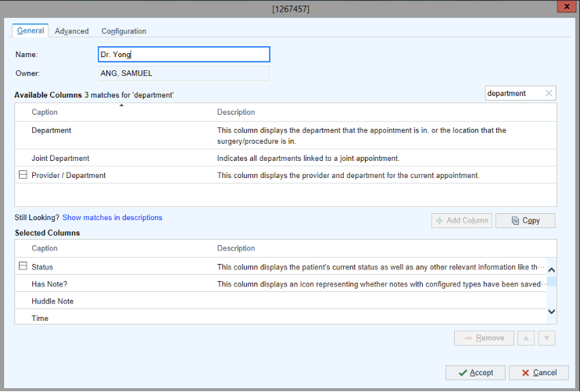The image size is (580, 392).
Task: Click the Add Column button
Action: coord(462,220)
